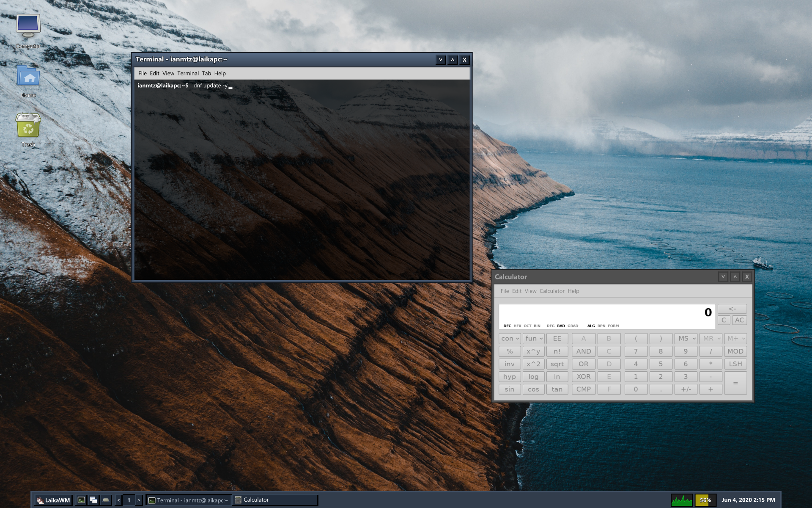Switch calculator to HEX number base
The image size is (812, 508).
pyautogui.click(x=517, y=326)
